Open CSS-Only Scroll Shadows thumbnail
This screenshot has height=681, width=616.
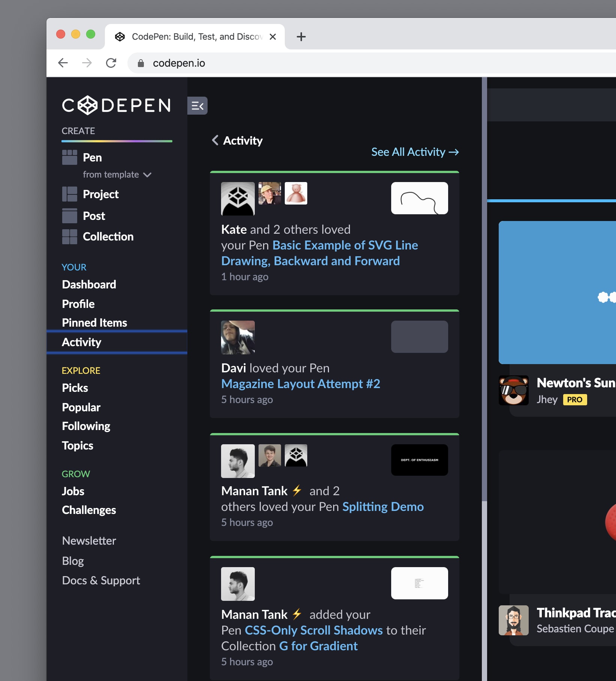click(420, 583)
